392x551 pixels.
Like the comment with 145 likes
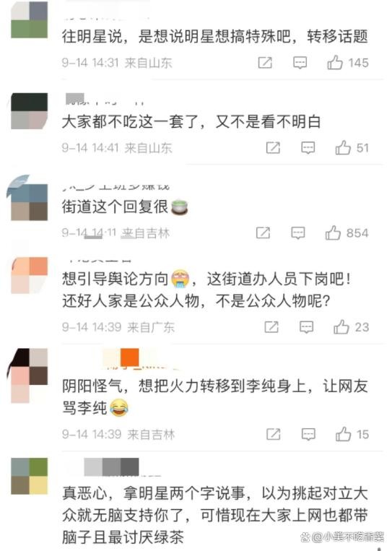point(335,63)
